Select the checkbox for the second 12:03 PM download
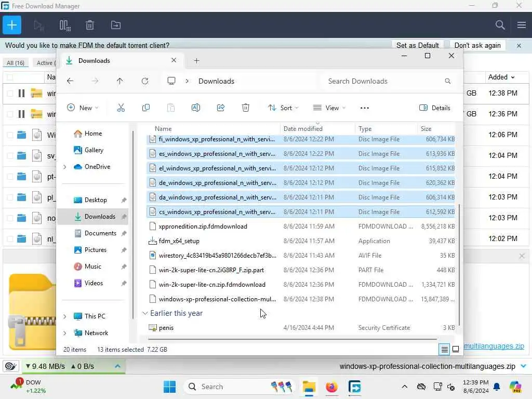Image resolution: width=532 pixels, height=399 pixels. (x=10, y=218)
